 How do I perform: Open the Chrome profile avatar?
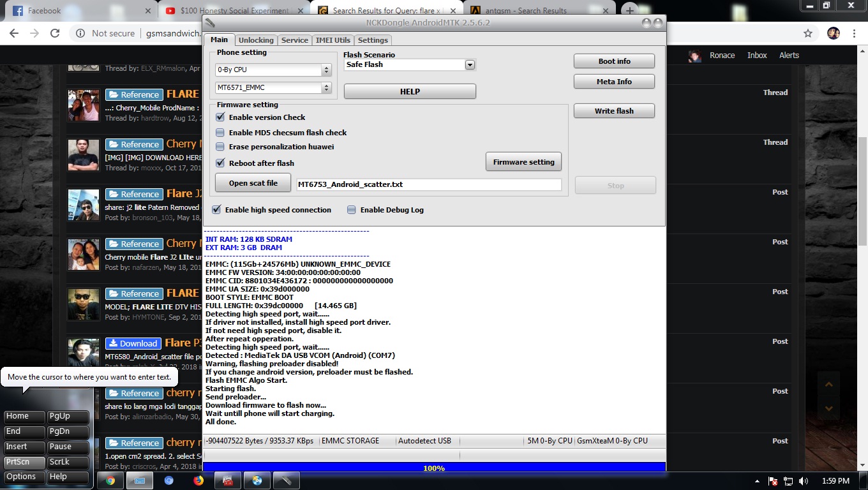[833, 33]
